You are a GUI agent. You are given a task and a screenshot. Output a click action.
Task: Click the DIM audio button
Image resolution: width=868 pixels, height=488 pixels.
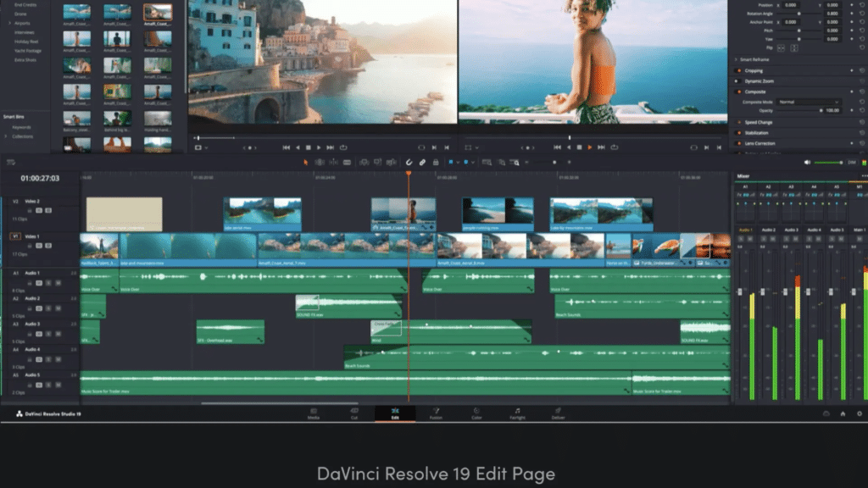[852, 162]
